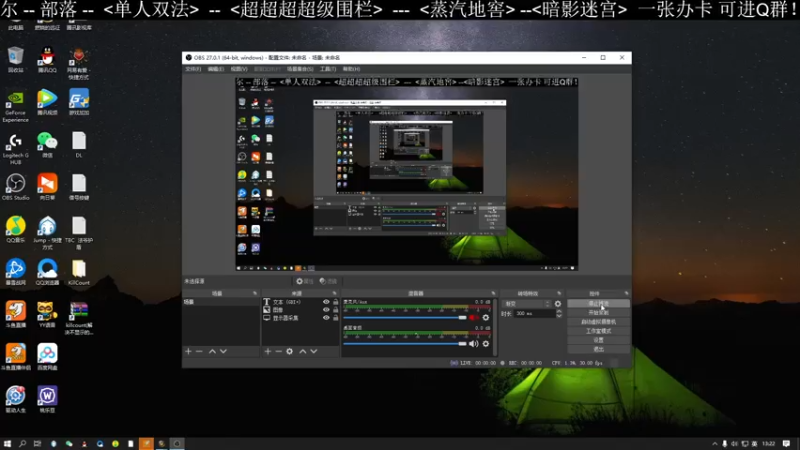The width and height of the screenshot is (800, 450).
Task: Open the 场景集合(S) menu
Action: coord(299,69)
